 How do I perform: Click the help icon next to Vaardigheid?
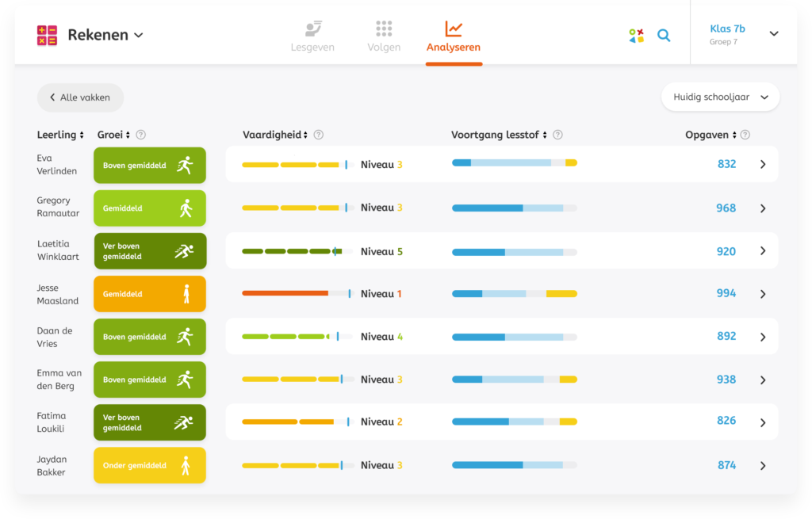(318, 135)
